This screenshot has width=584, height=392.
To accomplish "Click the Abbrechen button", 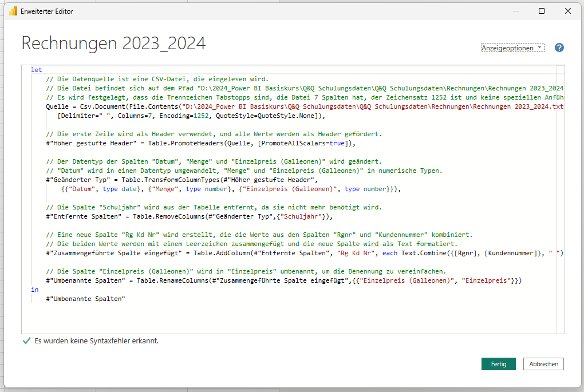I will [x=543, y=364].
